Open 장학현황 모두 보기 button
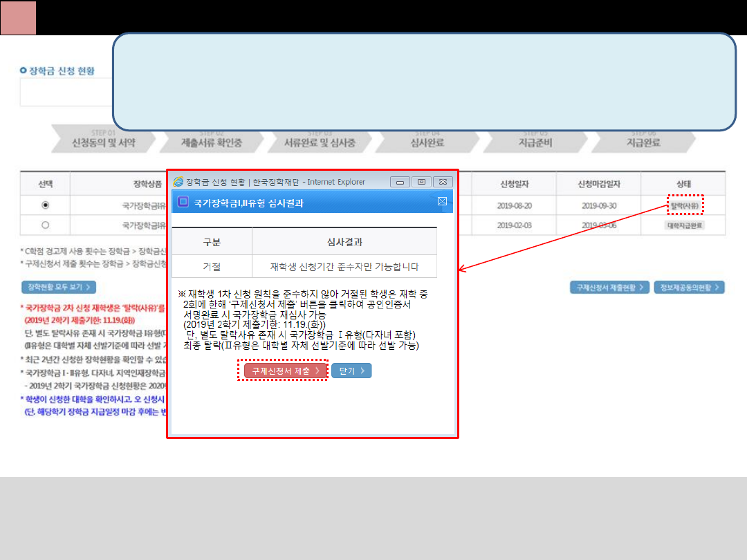The width and height of the screenshot is (747, 560). (59, 287)
